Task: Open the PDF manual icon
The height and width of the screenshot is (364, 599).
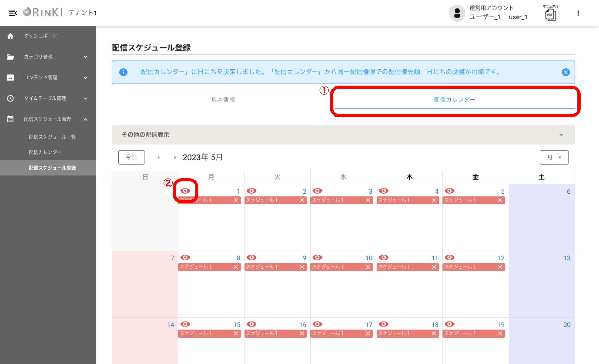Action: click(x=550, y=14)
